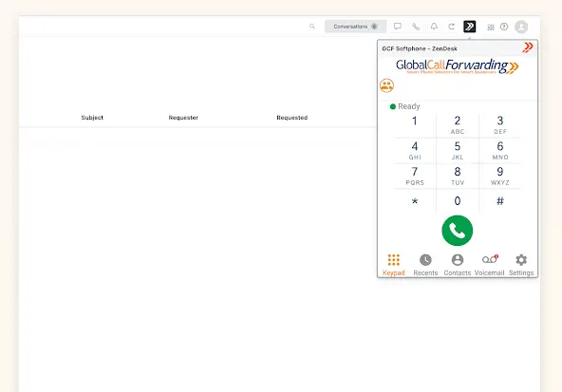Dial digit 9 WXYZ on keypad
This screenshot has height=392, width=562.
click(500, 177)
